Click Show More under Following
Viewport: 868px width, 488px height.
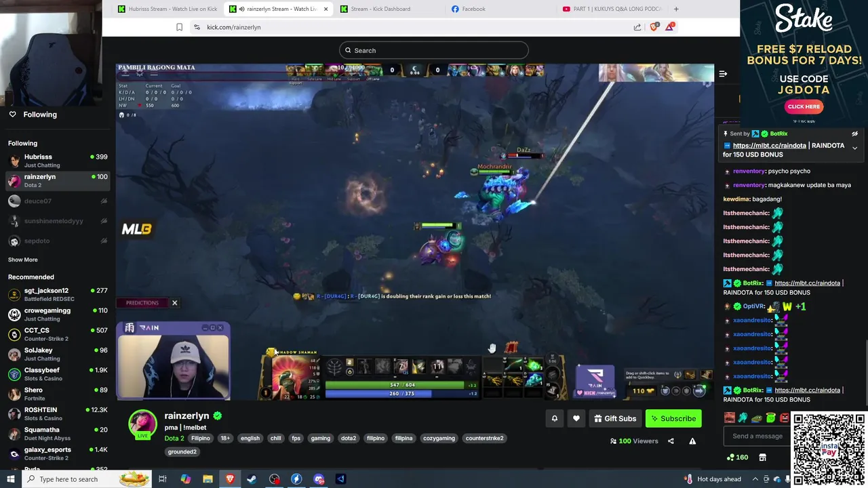coord(22,260)
